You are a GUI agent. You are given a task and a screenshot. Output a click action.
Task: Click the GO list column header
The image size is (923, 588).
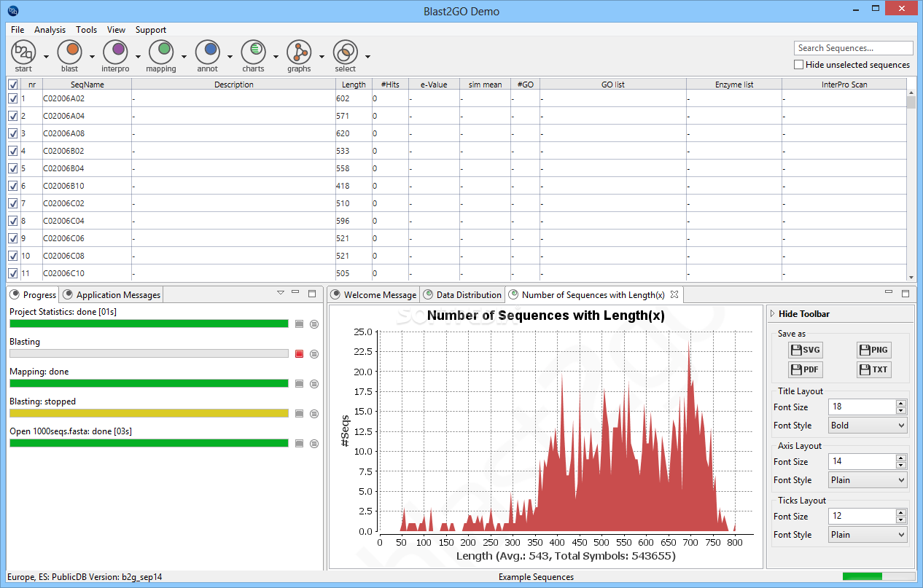click(x=612, y=85)
